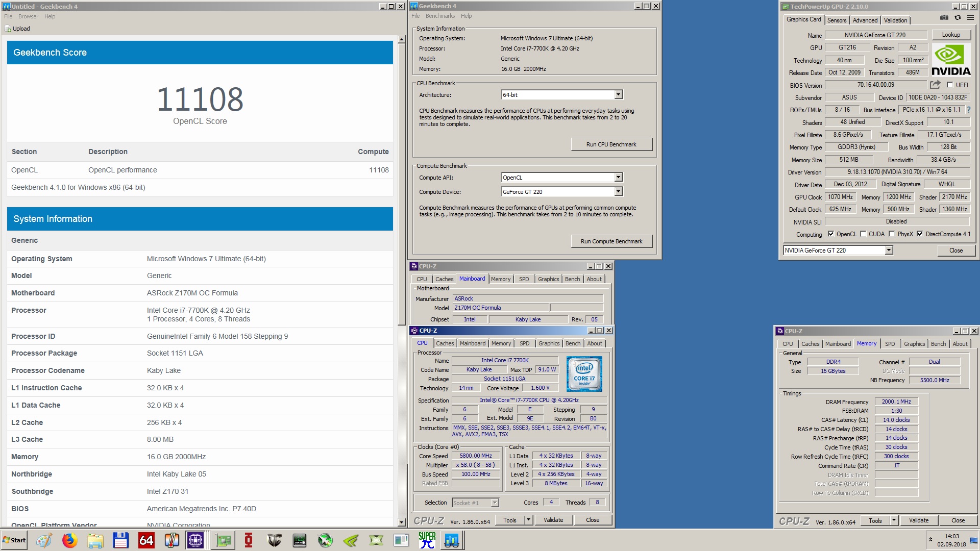Viewport: 980px width, 551px height.
Task: Click Geekbench bar-chart glasses taskbar icon
Action: pos(452,540)
